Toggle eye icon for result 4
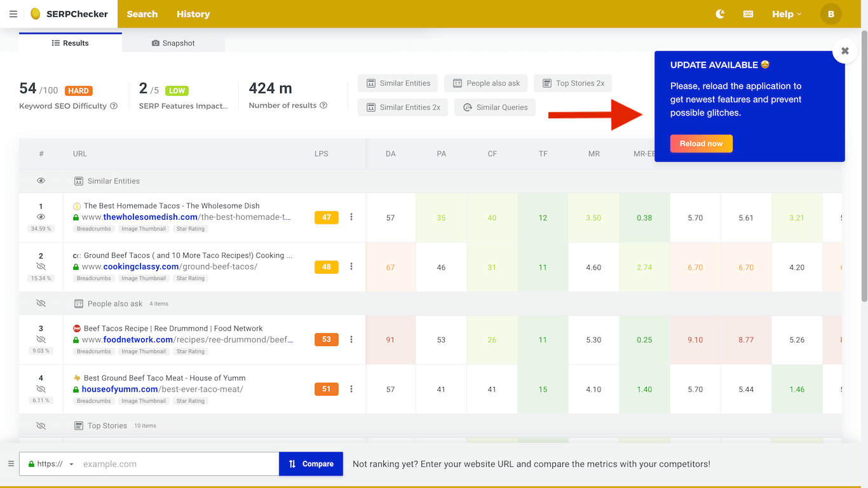The image size is (868, 488). click(41, 389)
